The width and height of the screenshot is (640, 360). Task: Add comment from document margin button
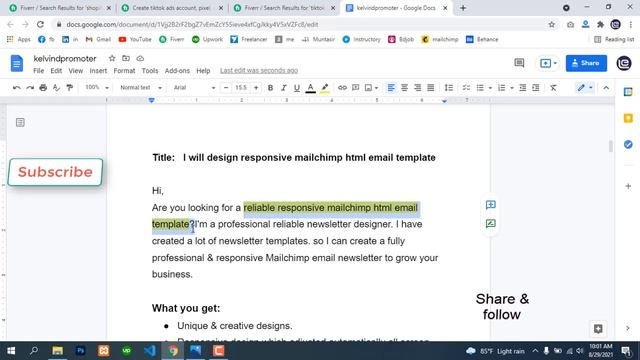pyautogui.click(x=491, y=205)
